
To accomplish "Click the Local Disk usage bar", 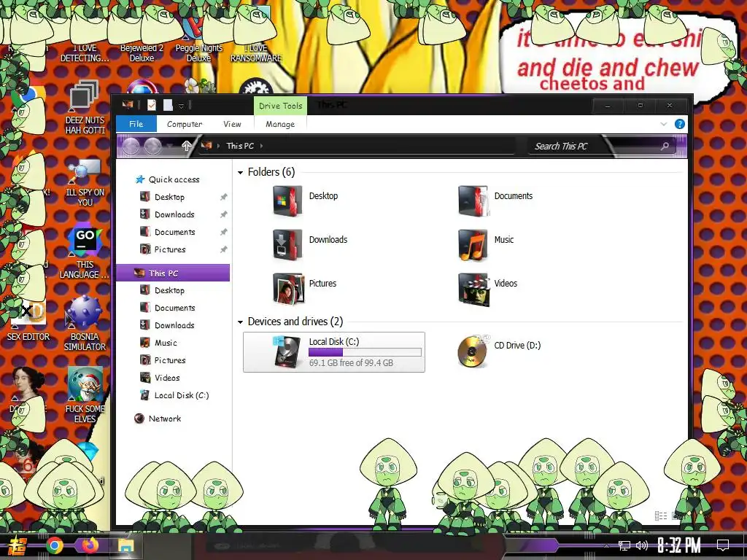I will (365, 352).
